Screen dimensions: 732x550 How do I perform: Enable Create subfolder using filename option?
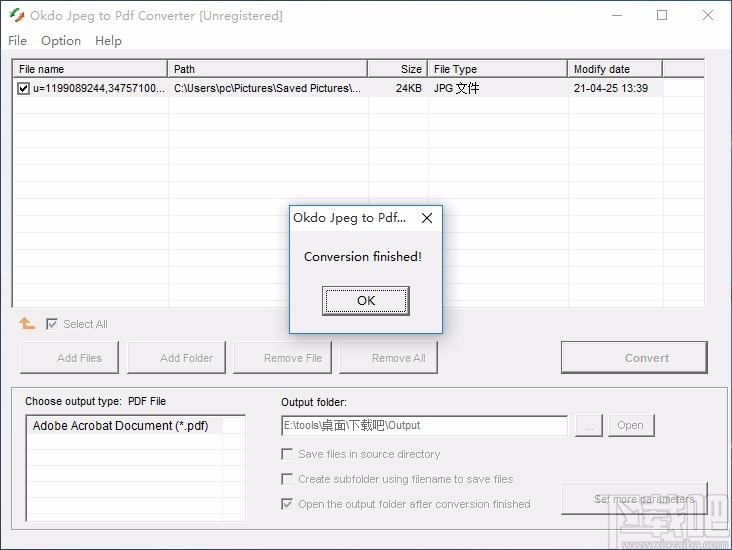(x=287, y=479)
